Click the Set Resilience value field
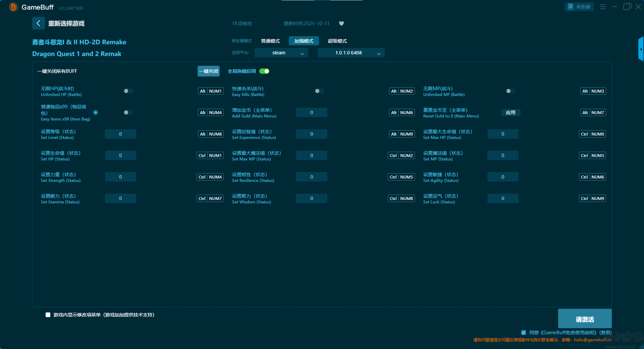This screenshot has width=644, height=349. tap(312, 177)
